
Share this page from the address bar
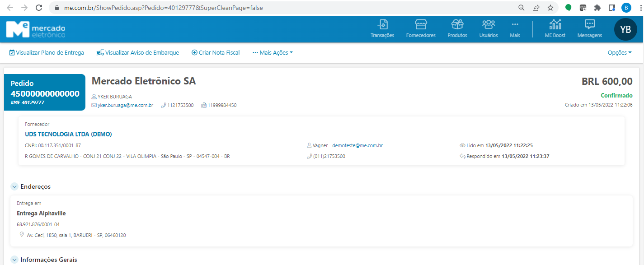(x=536, y=8)
